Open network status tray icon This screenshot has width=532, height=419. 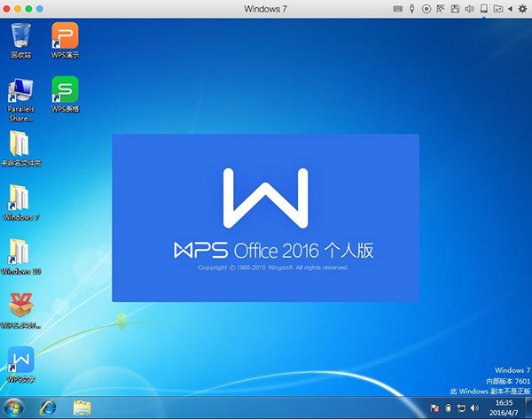461,407
